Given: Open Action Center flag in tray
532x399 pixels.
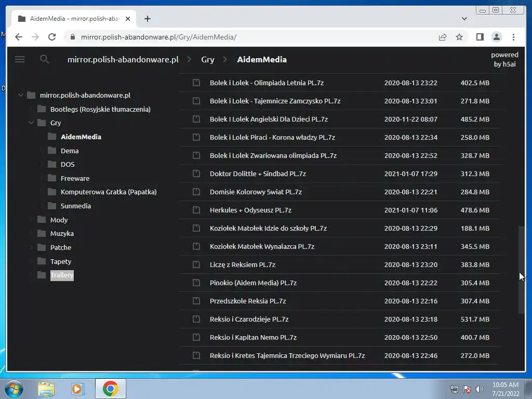Looking at the screenshot, I should (x=467, y=389).
